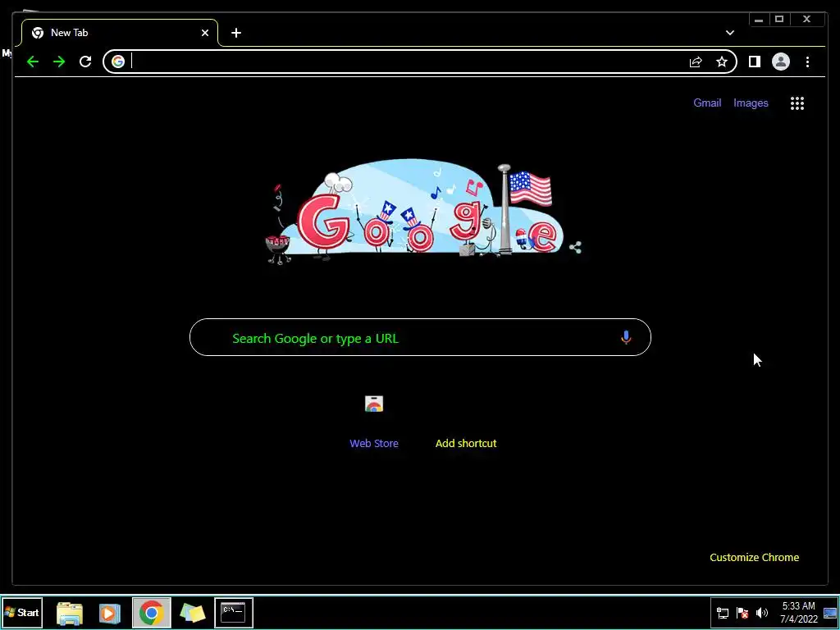This screenshot has height=630, width=840.
Task: Reload the current page
Action: [x=85, y=62]
